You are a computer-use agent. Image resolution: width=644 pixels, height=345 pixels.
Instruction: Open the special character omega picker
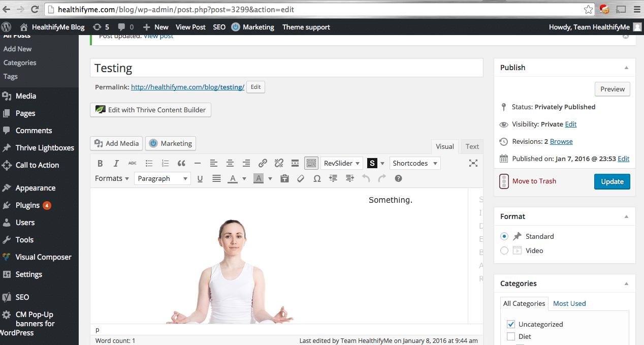[x=317, y=178]
